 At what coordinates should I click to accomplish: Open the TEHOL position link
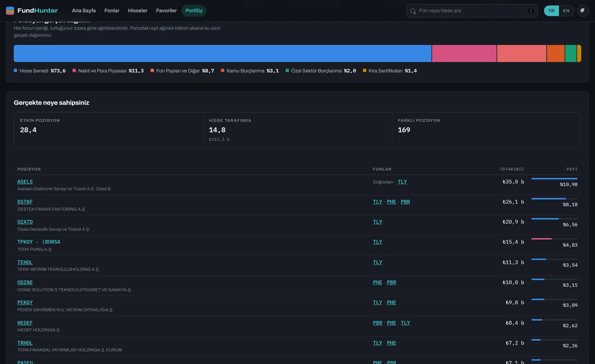[25, 262]
